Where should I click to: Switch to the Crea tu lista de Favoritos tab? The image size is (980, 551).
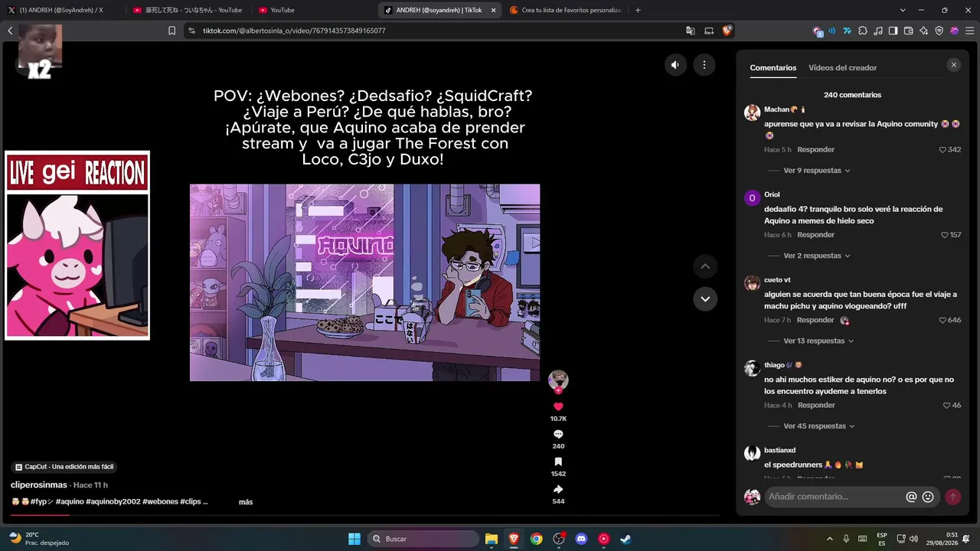point(565,10)
